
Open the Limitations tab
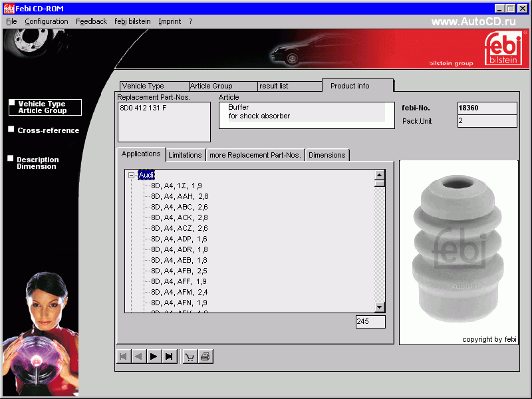pos(186,155)
